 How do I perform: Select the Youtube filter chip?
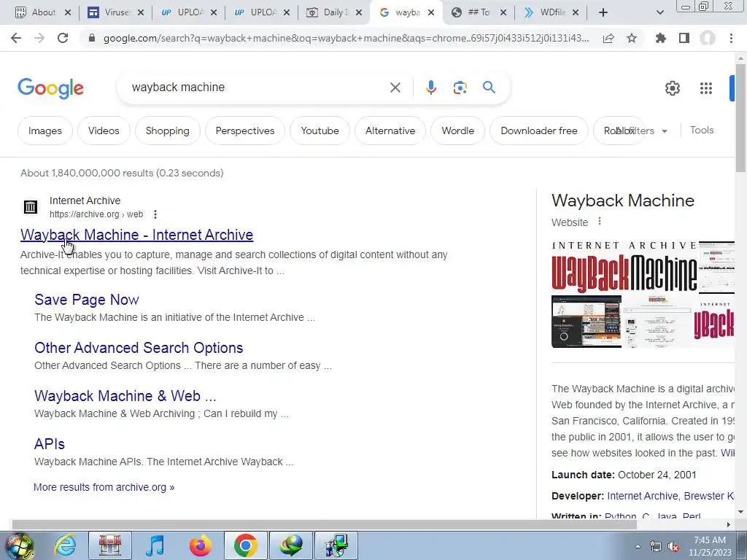point(320,131)
